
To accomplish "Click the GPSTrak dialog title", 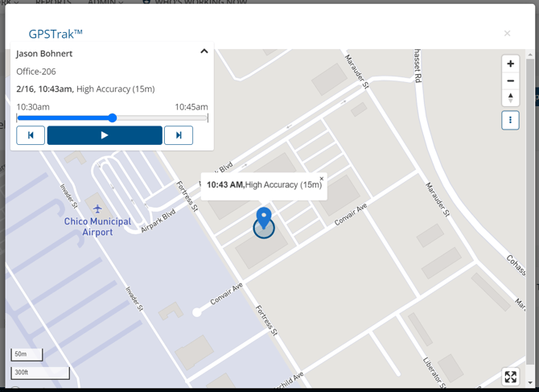I will [56, 33].
